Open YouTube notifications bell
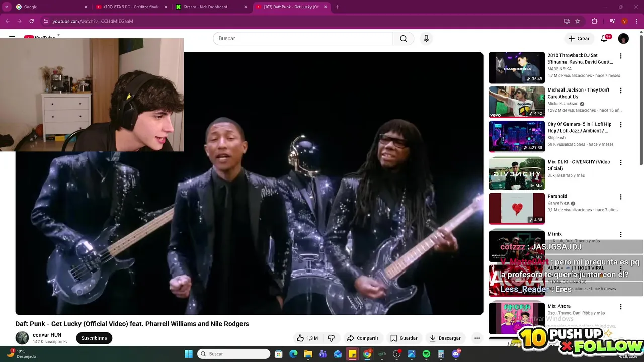The width and height of the screenshot is (644, 362). point(604,39)
